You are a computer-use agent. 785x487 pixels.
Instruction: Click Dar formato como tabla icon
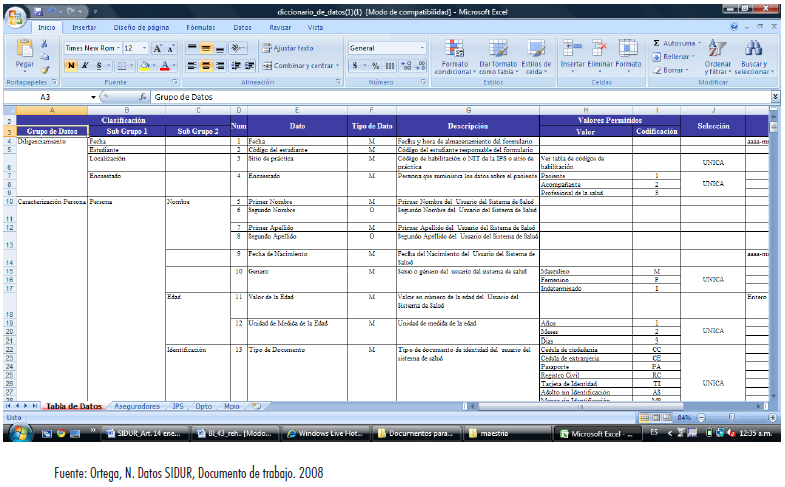point(497,50)
